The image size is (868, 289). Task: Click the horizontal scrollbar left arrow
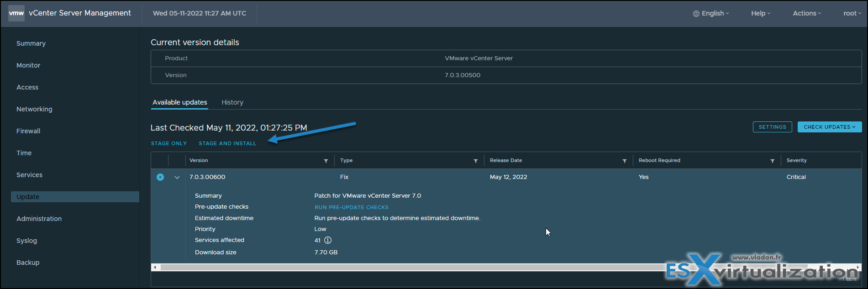pyautogui.click(x=155, y=267)
